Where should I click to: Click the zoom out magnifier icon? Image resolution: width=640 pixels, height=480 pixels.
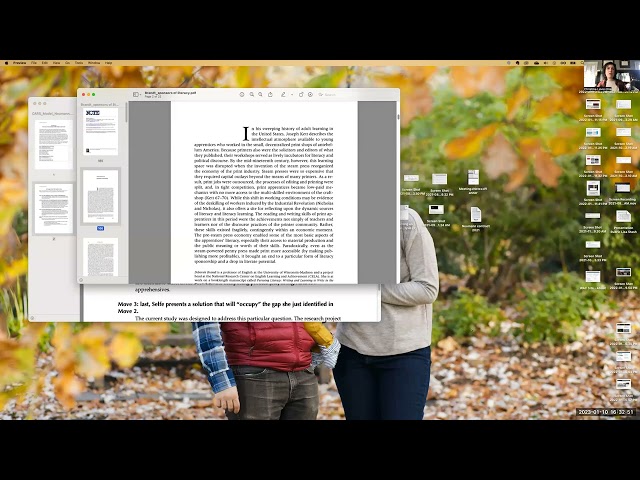coord(252,94)
